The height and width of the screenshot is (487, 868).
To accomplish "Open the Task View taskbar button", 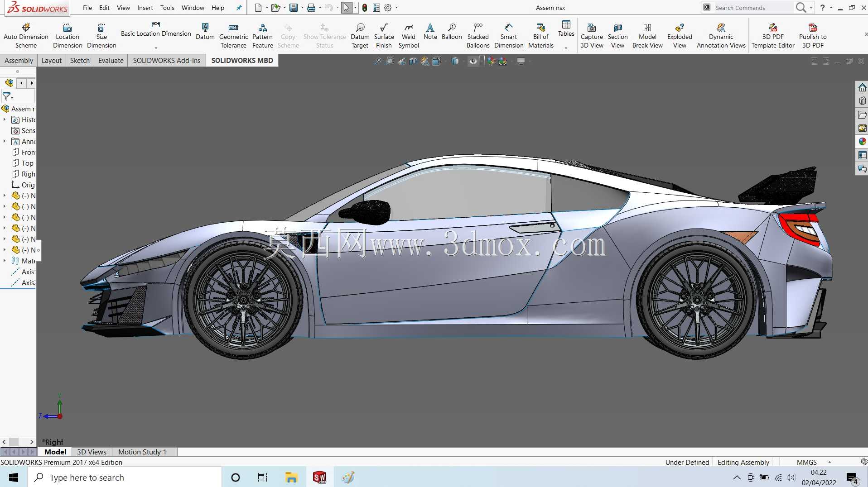I will (x=263, y=477).
